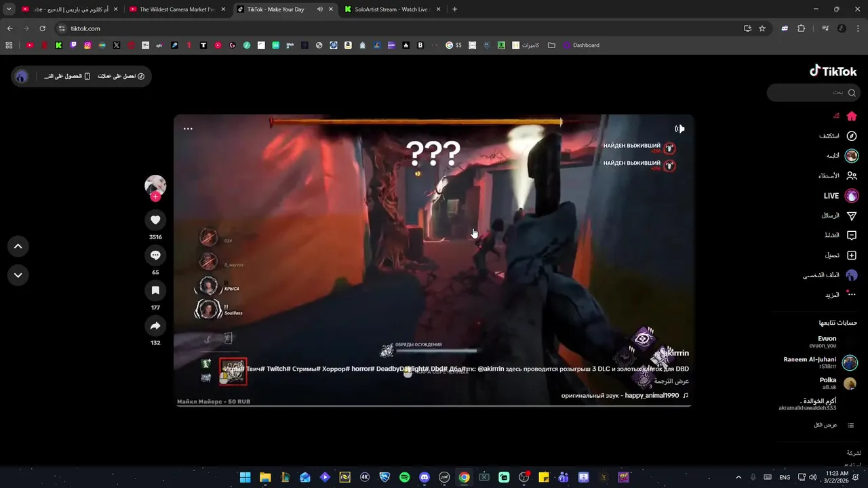This screenshot has width=868, height=488.
Task: Mute the TikTok tab audio icon
Action: pos(319,9)
